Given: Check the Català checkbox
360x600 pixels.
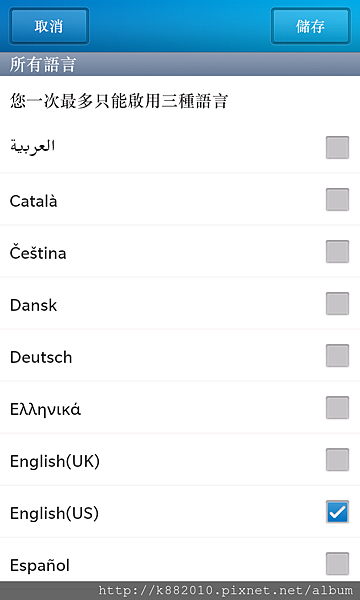Looking at the screenshot, I should [x=337, y=199].
